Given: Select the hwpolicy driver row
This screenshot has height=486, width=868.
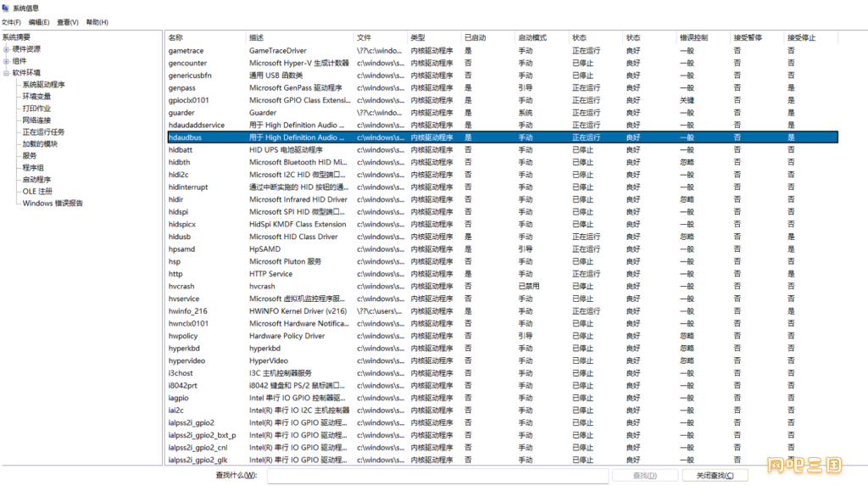Looking at the screenshot, I should 503,336.
